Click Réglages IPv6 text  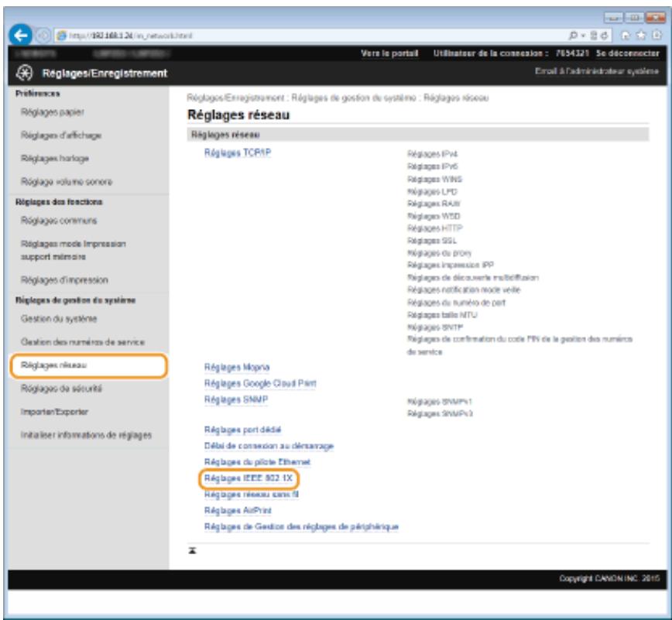pos(432,166)
